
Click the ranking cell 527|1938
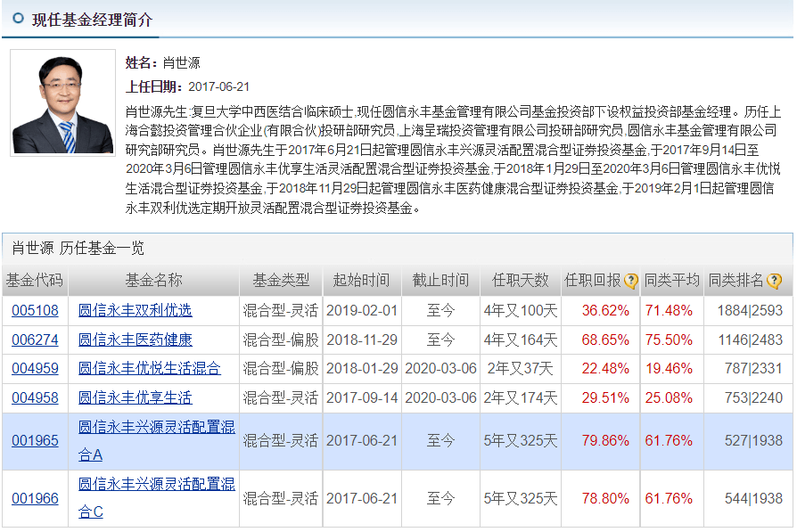pyautogui.click(x=753, y=440)
